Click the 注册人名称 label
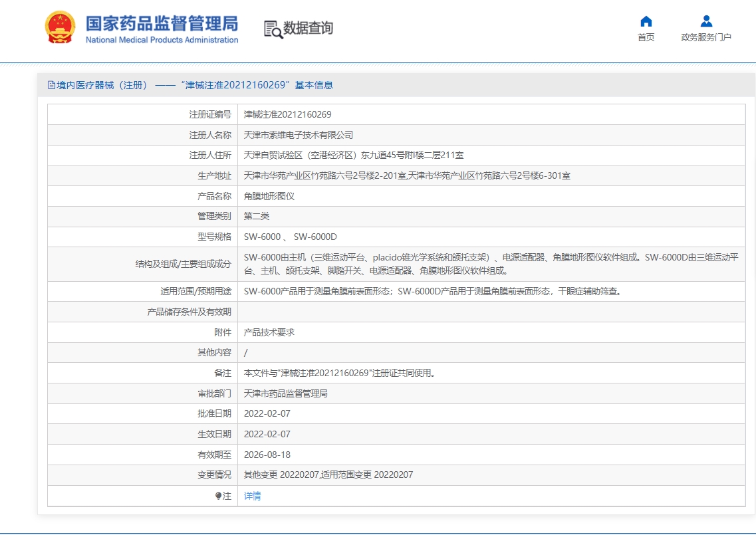This screenshot has height=535, width=756. [x=210, y=135]
